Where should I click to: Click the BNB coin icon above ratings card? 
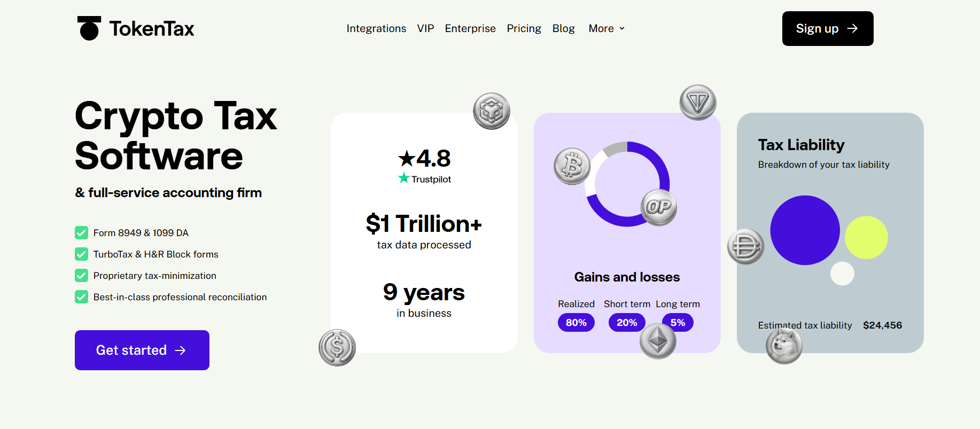[493, 111]
